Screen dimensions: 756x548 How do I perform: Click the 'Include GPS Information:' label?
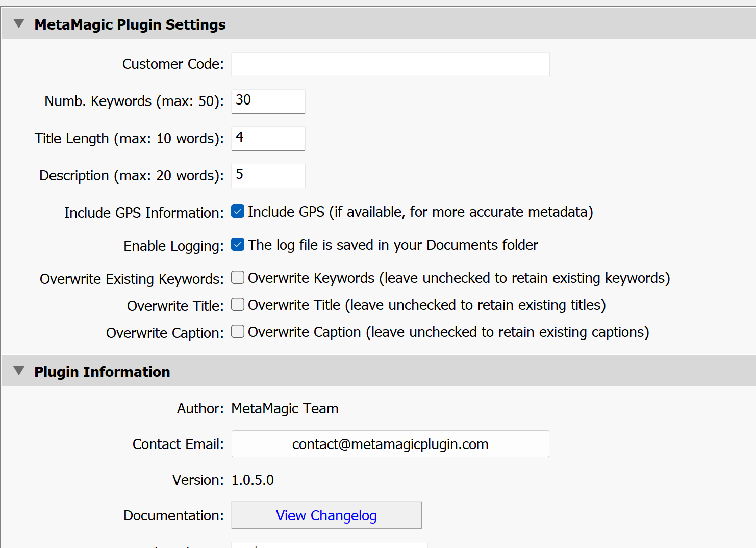144,213
